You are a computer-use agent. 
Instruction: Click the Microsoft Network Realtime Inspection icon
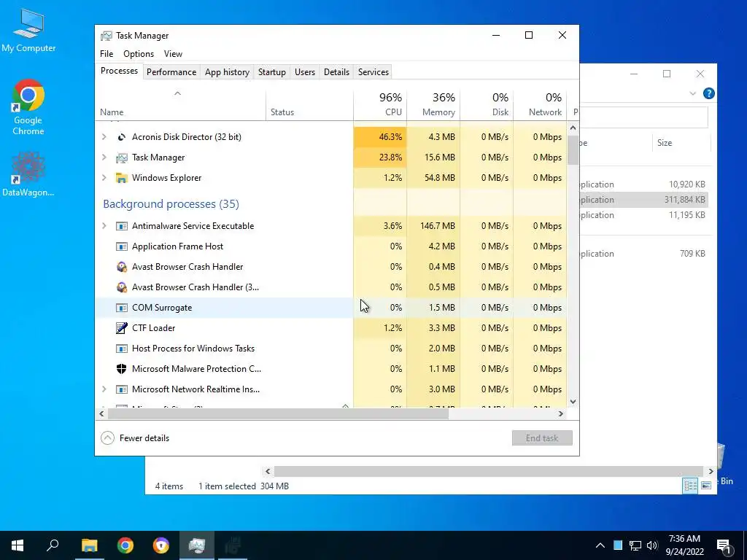click(x=122, y=389)
